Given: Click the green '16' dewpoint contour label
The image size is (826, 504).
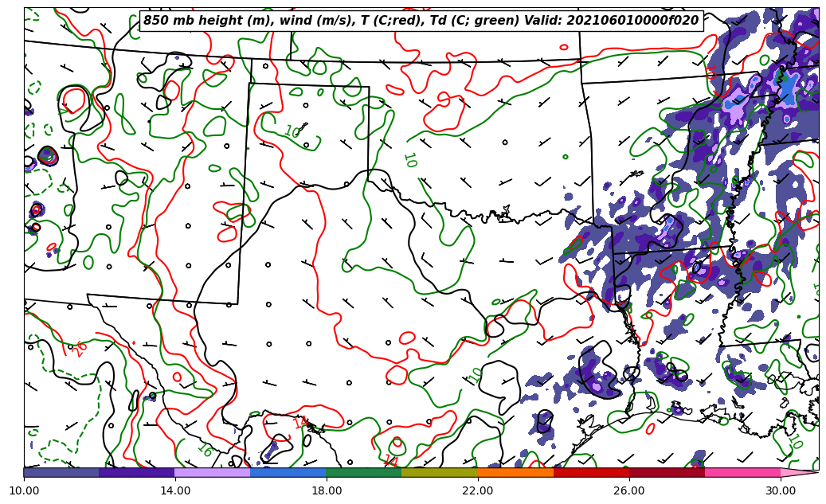Looking at the screenshot, I should coord(205,449).
